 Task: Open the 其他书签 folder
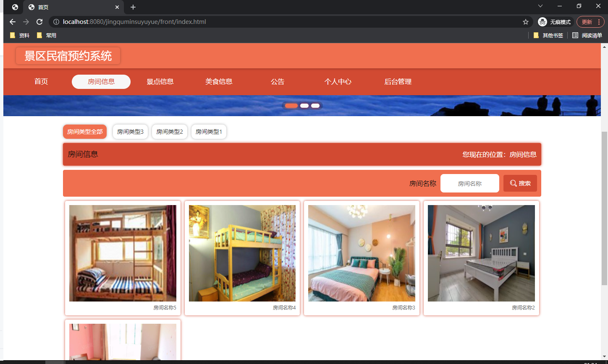548,36
